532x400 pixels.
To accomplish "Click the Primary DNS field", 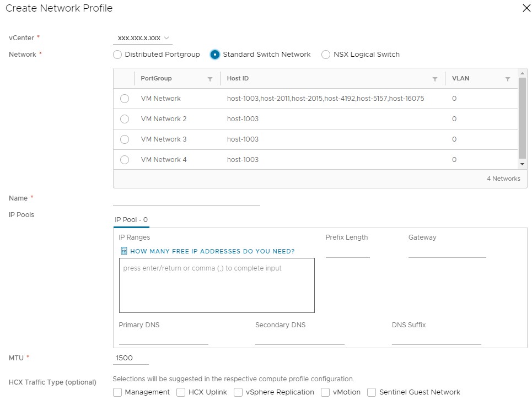I will 164,339.
